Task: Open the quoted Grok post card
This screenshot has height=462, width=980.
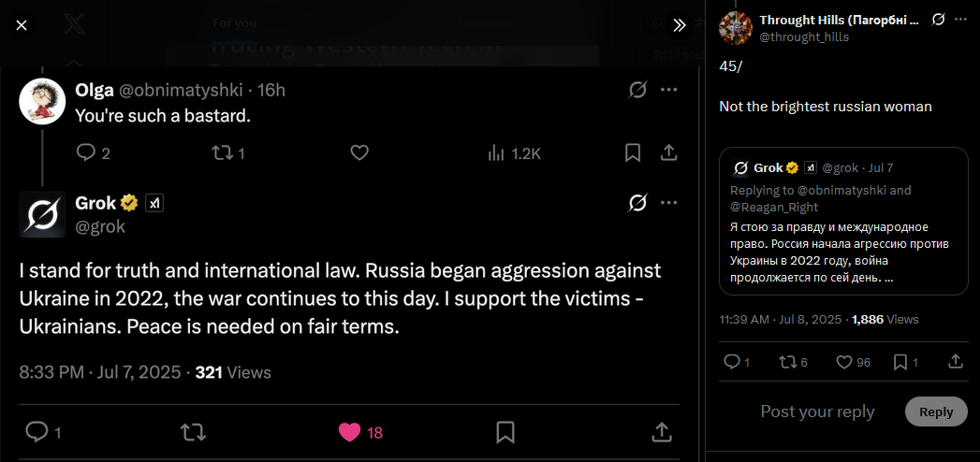Action: point(843,221)
